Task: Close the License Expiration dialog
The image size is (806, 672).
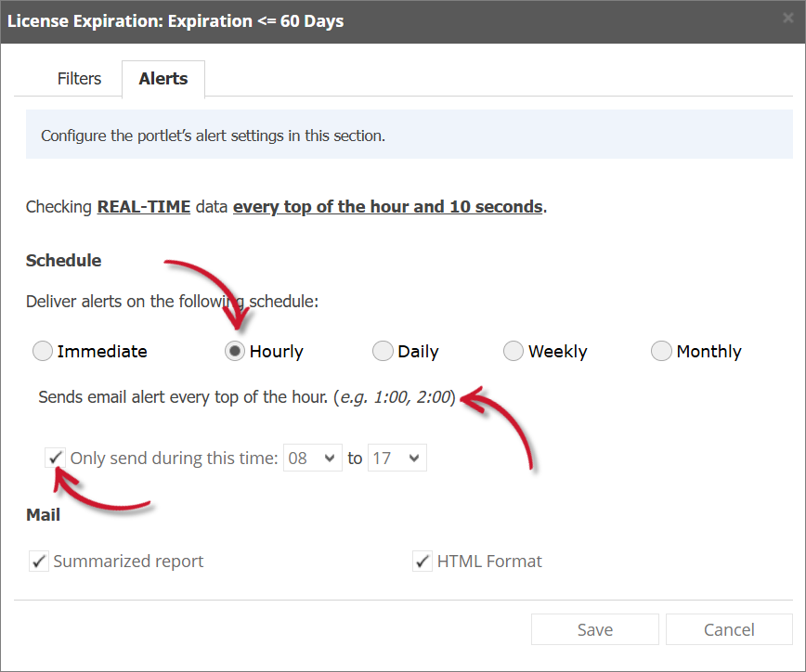Action: 788,18
